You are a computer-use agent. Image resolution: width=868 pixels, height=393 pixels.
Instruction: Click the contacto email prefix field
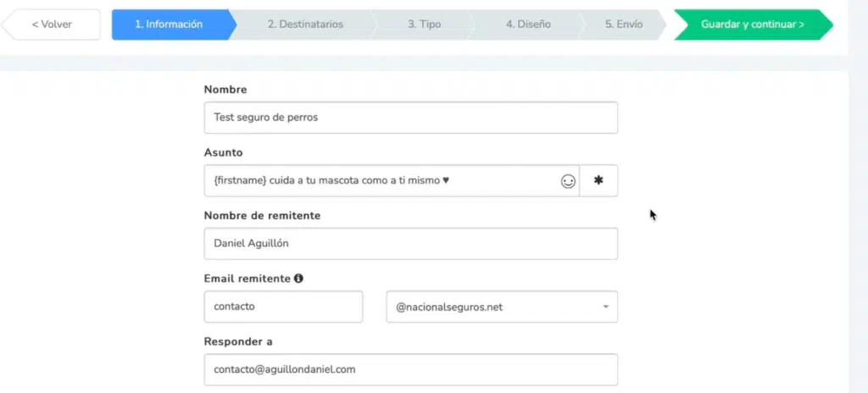point(283,307)
